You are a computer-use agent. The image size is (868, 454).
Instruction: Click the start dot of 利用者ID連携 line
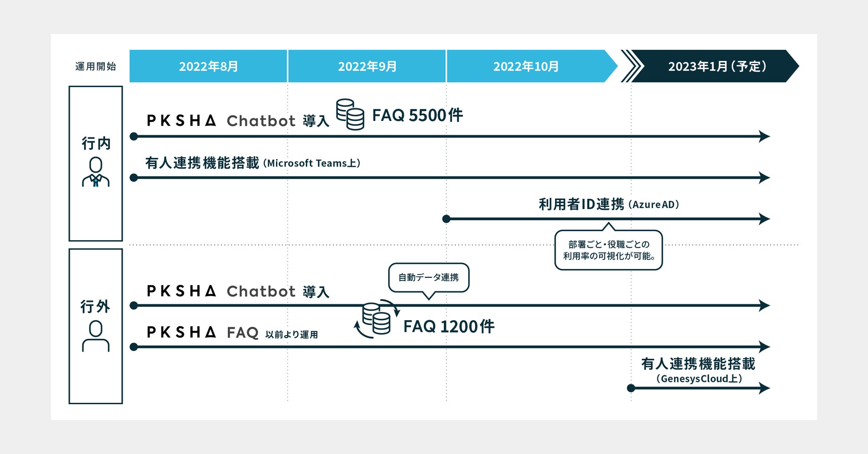[x=446, y=219]
